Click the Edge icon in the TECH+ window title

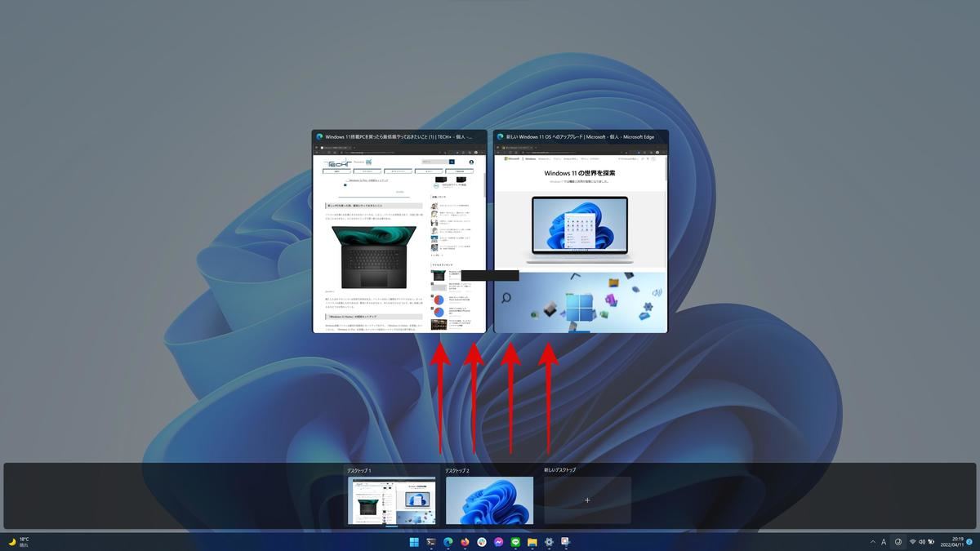click(320, 137)
